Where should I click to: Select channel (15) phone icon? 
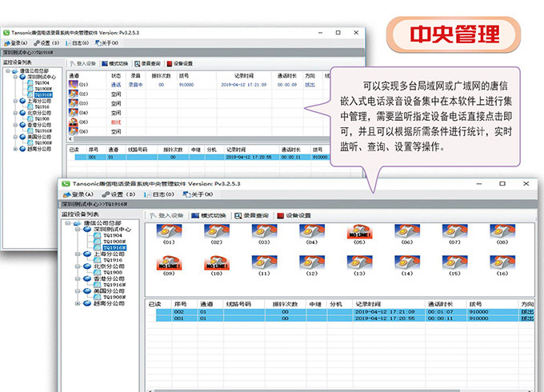tap(454, 262)
